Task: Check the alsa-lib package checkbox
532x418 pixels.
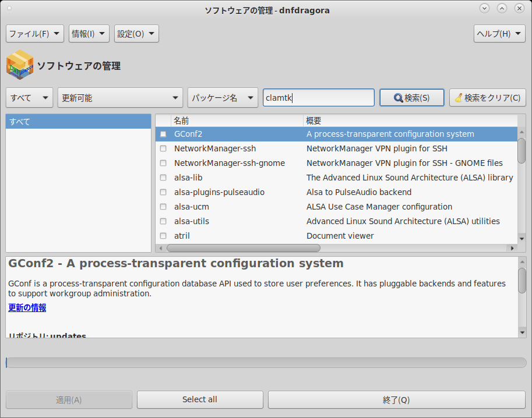Action: [x=163, y=178]
